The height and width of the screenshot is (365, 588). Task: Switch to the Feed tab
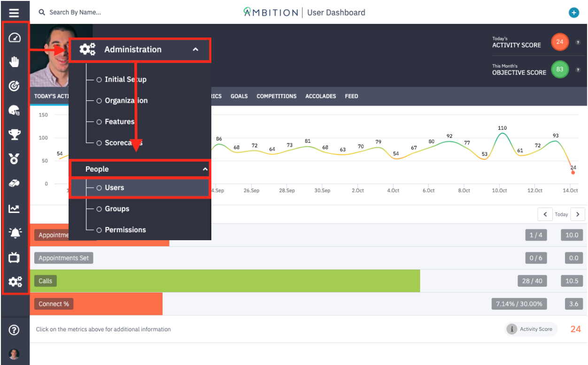(x=351, y=96)
